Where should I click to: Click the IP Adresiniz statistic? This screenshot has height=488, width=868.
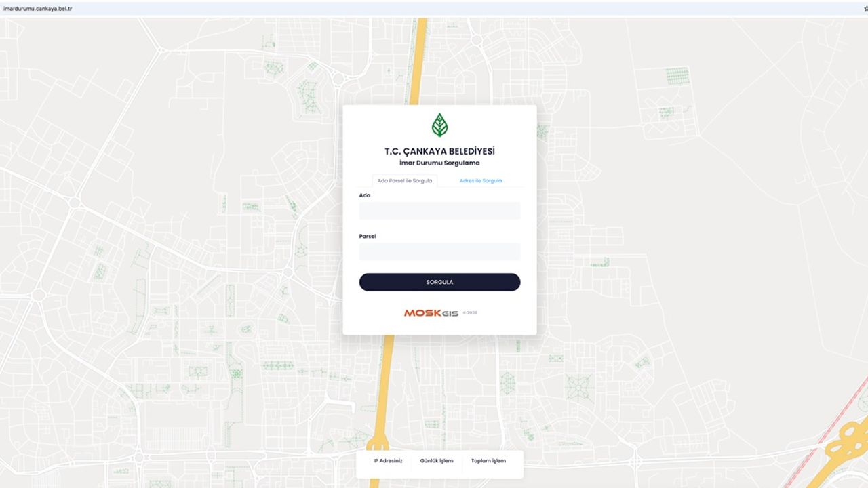(388, 461)
